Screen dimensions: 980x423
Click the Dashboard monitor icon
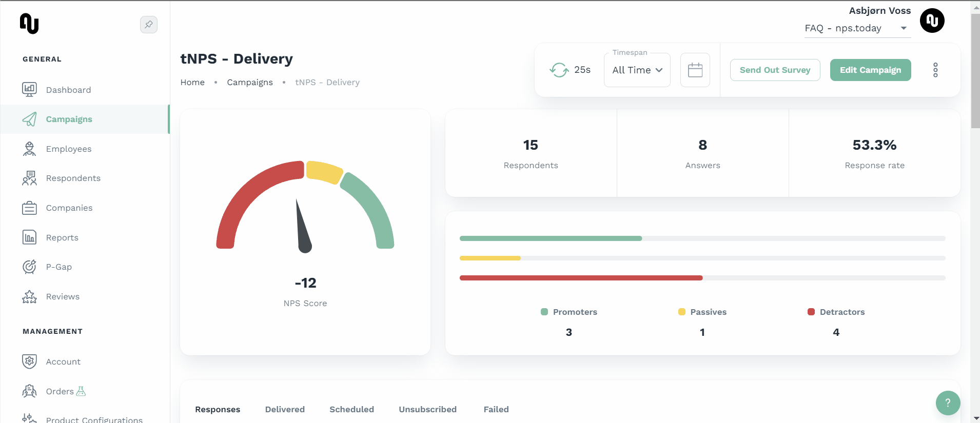(29, 90)
